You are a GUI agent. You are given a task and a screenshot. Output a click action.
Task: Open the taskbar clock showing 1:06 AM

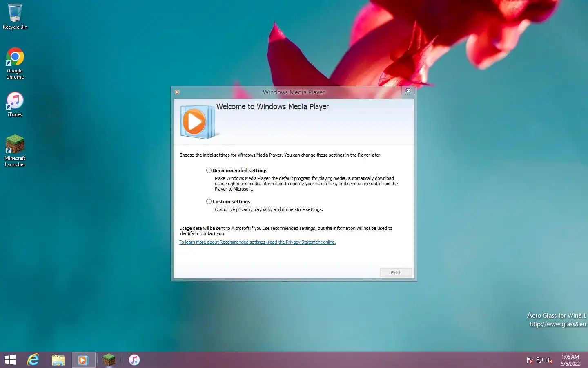pyautogui.click(x=570, y=360)
